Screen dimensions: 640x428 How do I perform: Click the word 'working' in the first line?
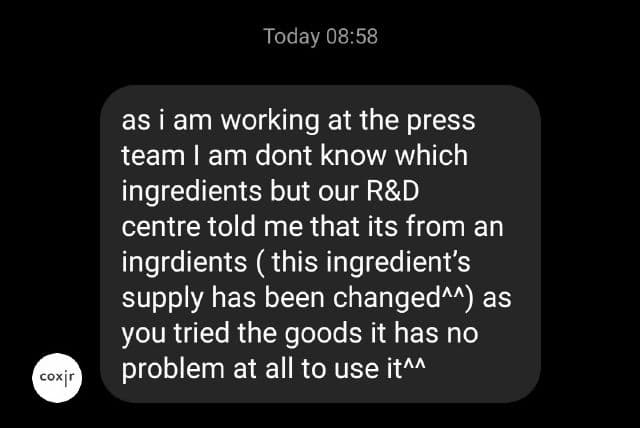coord(270,122)
